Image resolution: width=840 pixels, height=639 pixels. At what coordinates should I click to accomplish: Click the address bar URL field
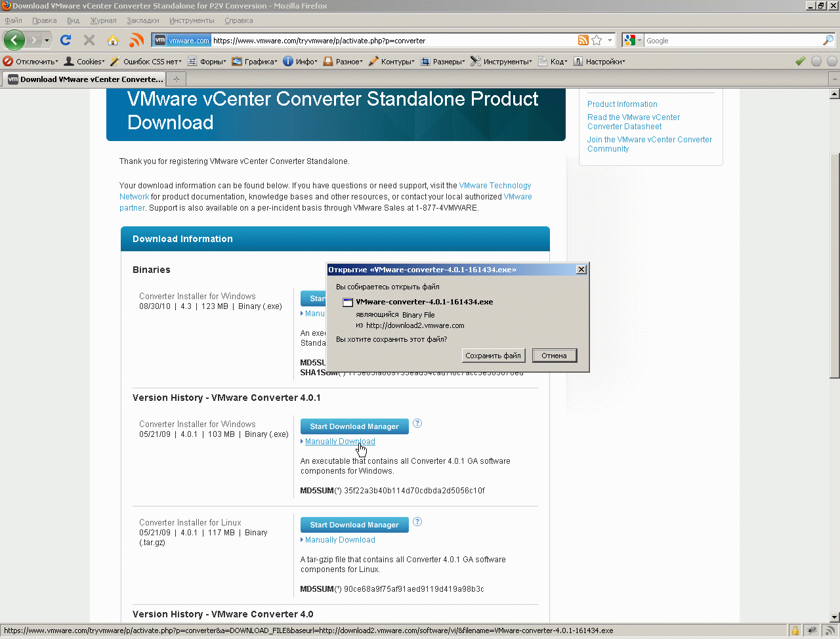(394, 41)
